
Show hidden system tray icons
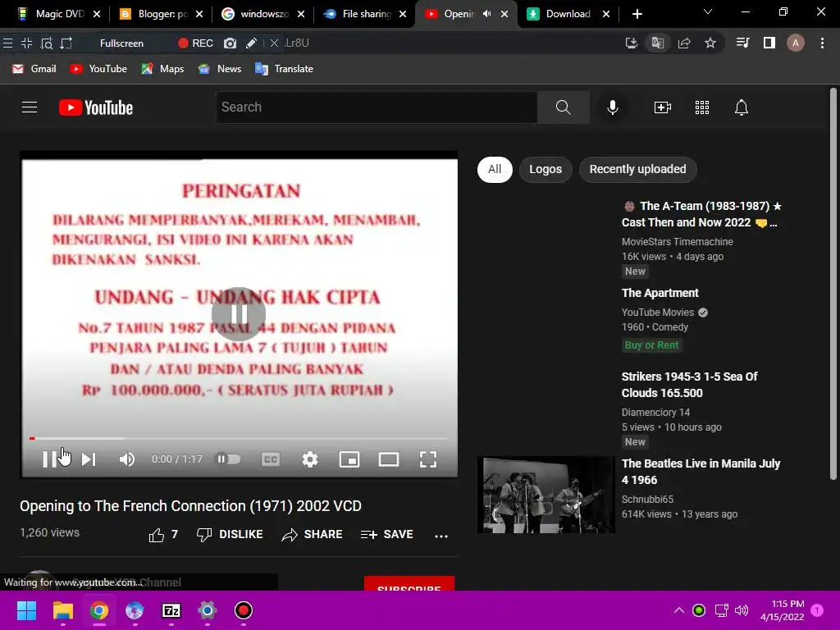tap(678, 610)
